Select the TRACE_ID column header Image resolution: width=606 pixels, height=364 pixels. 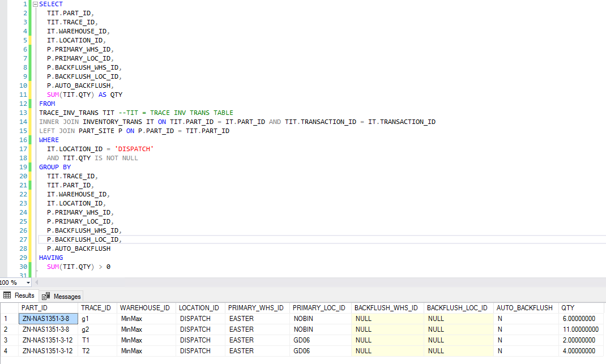97,308
